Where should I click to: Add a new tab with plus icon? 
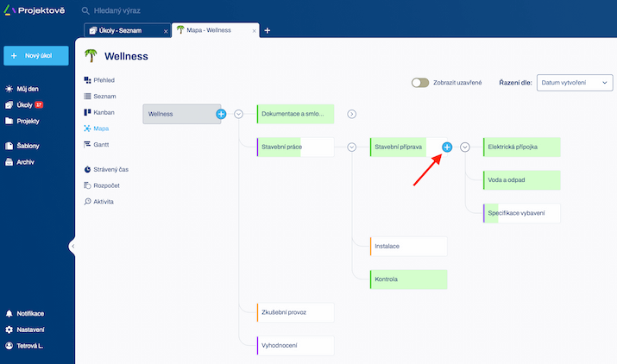(x=268, y=30)
